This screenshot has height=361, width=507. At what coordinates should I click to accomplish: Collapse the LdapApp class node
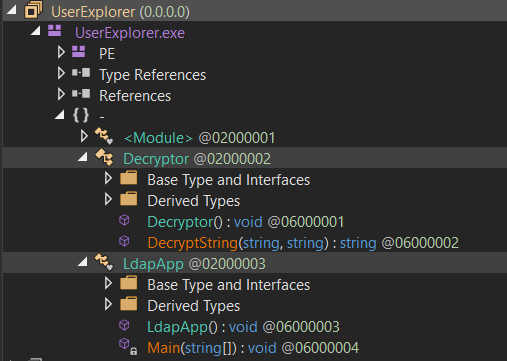click(x=83, y=262)
